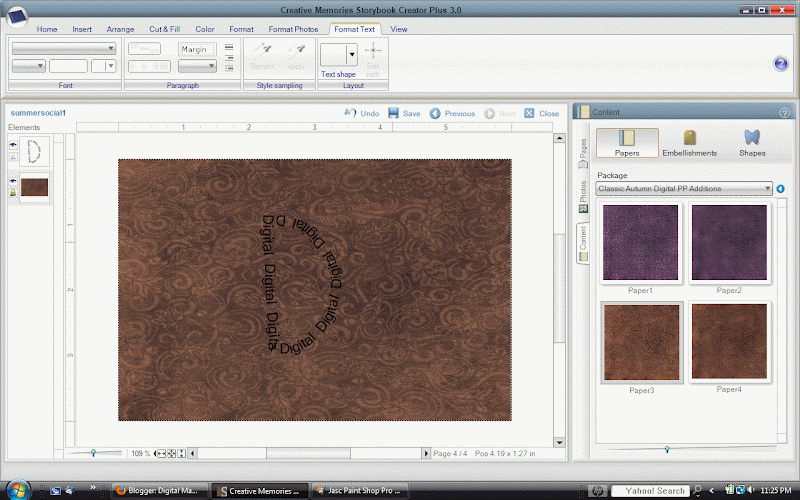Screen dimensions: 800x500
Task: Click the package back arrow icon
Action: pyautogui.click(x=780, y=188)
